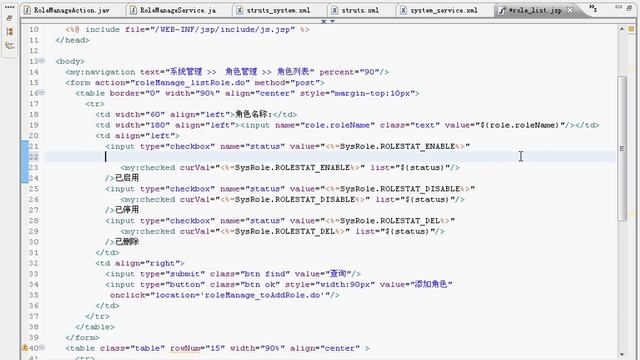Place cursor on empty line 22
Viewport: 640px width, 360px height.
331,157
